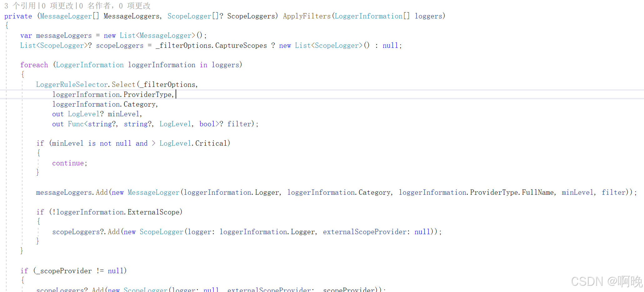Click the '!=' operator in the _scopeProvider check
The height and width of the screenshot is (292, 644).
(x=100, y=271)
